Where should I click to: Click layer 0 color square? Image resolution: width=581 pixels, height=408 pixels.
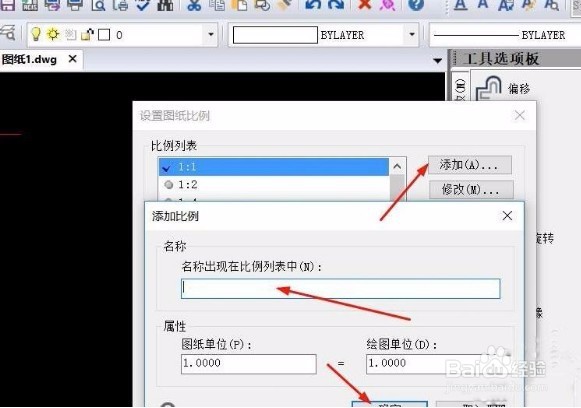click(104, 35)
